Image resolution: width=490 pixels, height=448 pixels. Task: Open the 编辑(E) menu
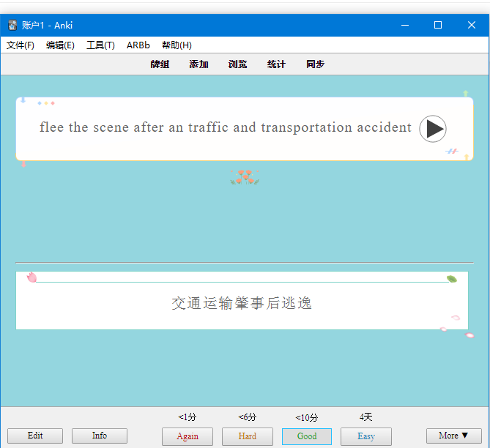[x=60, y=45]
